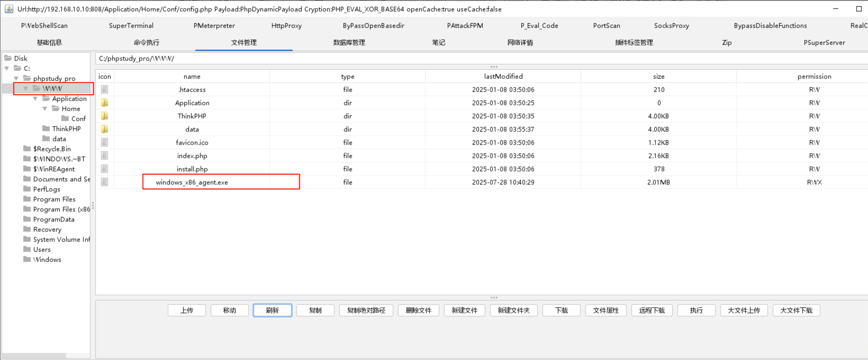Click the 删除文件 delete file button
This screenshot has height=360, width=868.
[418, 310]
